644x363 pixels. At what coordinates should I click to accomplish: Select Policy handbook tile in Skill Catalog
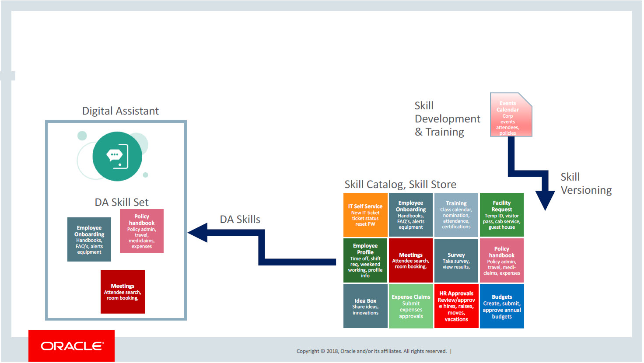(x=502, y=260)
